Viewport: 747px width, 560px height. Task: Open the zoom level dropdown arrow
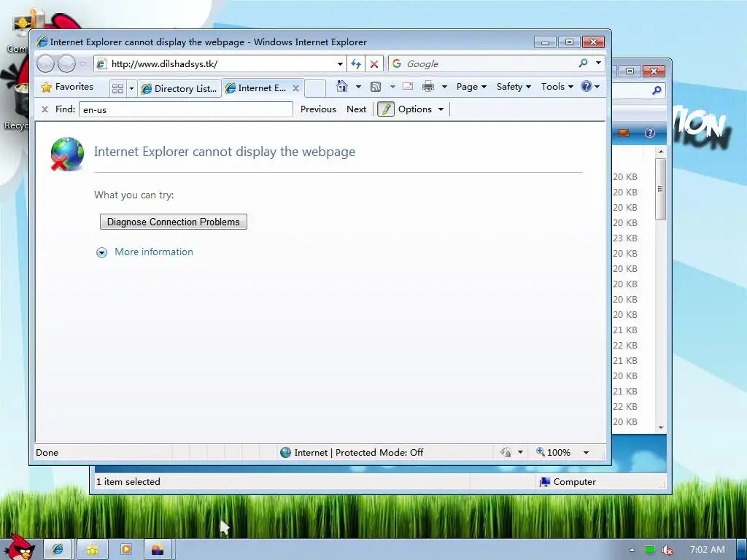[x=586, y=452]
